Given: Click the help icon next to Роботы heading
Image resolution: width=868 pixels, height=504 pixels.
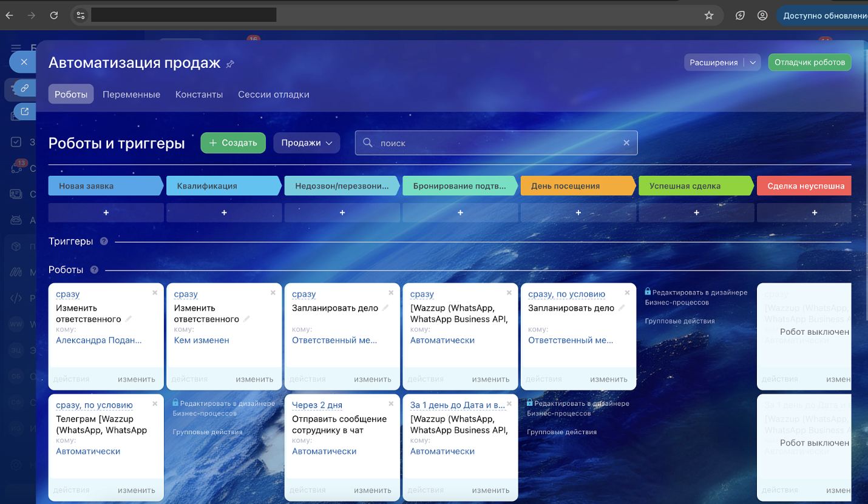Looking at the screenshot, I should click(x=94, y=270).
